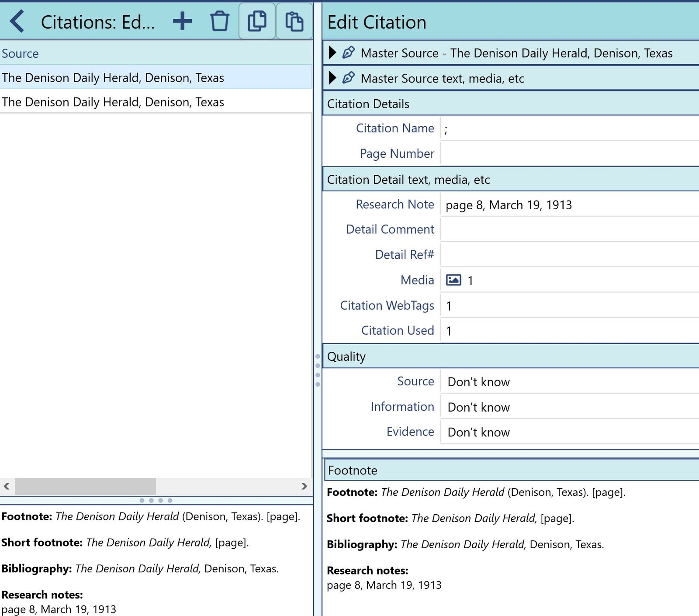Viewport: 699px width, 616px height.
Task: Click the Citation WebTags label
Action: (387, 305)
